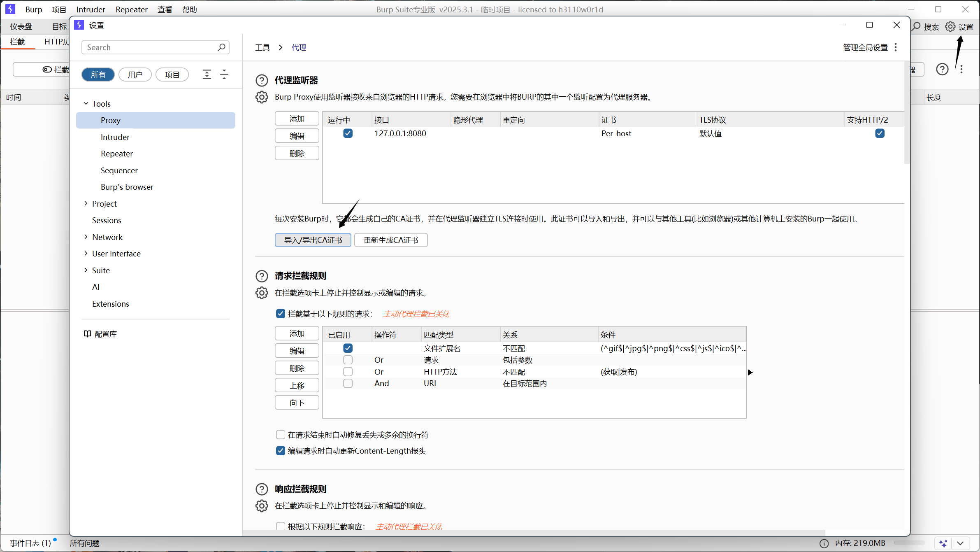Click the 设置 gear icon in main window

click(x=950, y=27)
